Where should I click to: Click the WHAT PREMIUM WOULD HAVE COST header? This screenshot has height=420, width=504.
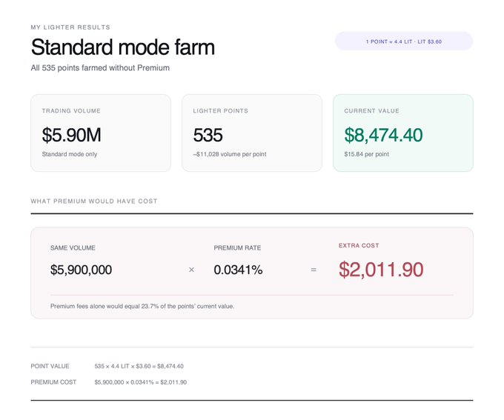point(94,201)
